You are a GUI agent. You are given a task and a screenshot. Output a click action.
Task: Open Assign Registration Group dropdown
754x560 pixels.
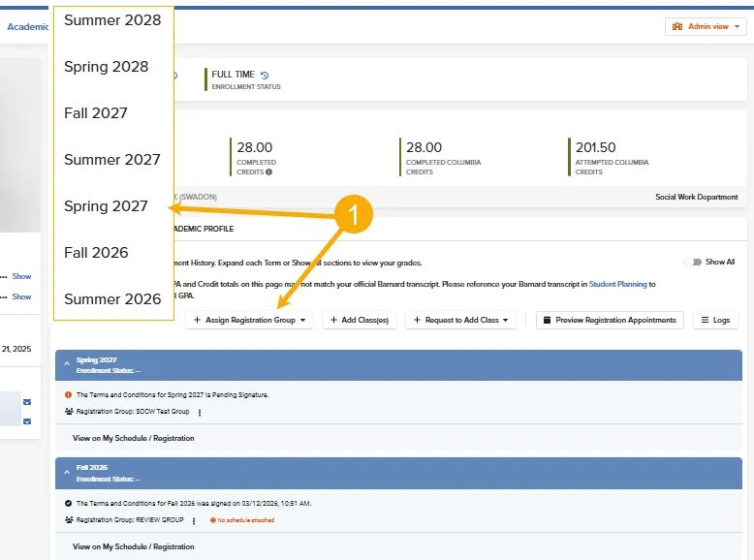click(x=250, y=320)
